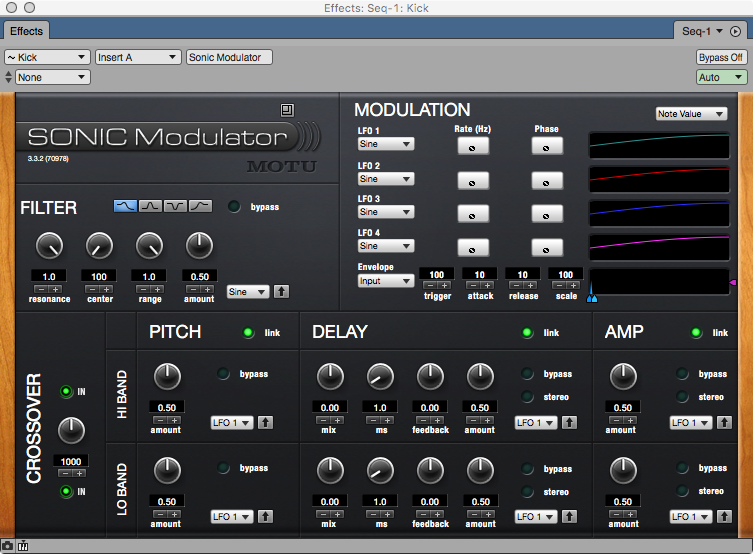Viewport: 753px width, 554px height.
Task: Toggle the Amp link LED
Action: pyautogui.click(x=696, y=332)
